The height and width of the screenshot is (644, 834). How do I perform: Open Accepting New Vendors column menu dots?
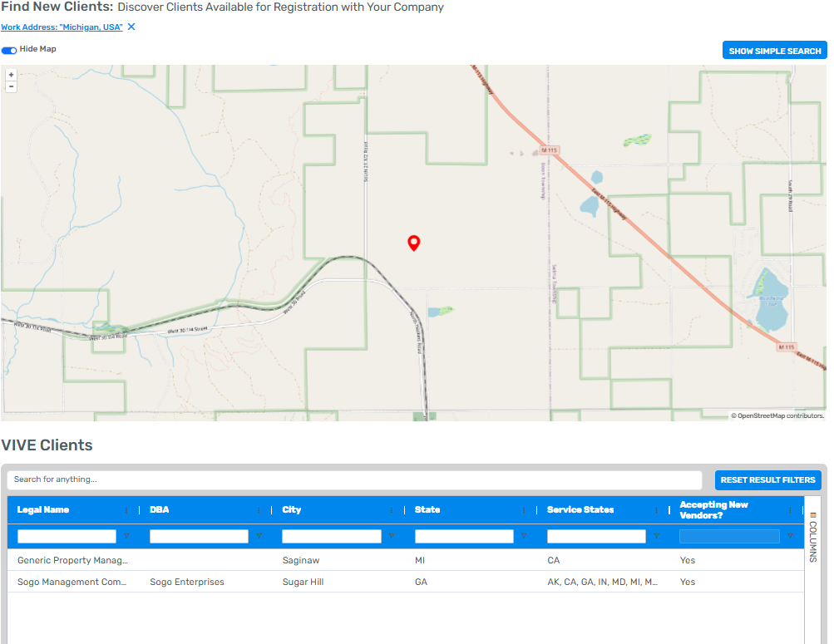coord(791,510)
